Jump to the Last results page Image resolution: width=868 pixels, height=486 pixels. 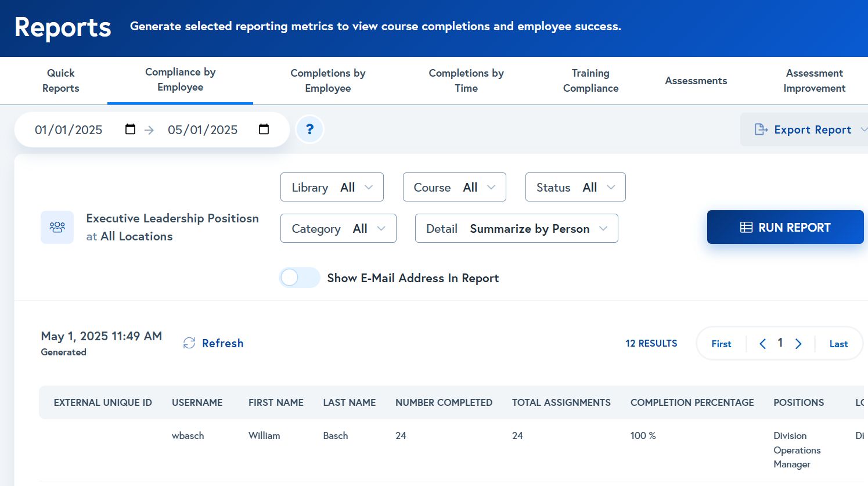[x=838, y=344]
